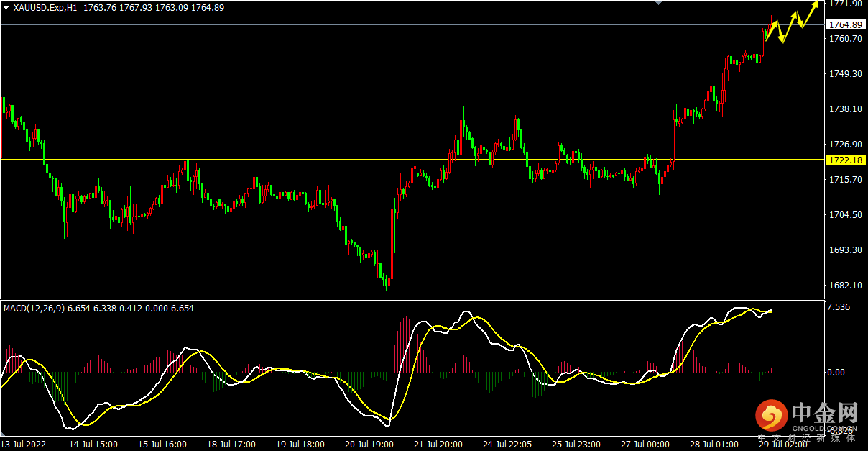868x451 pixels.
Task: Click the 1682.10 price axis label
Action: point(845,286)
